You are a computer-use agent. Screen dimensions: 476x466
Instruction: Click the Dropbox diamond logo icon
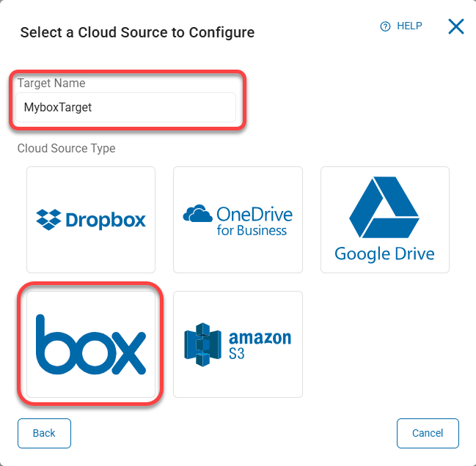tap(49, 219)
